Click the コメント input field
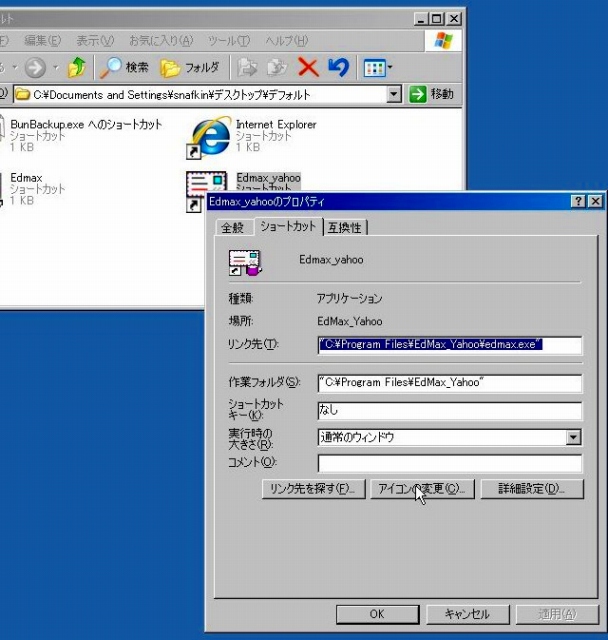Image resolution: width=608 pixels, height=640 pixels. click(x=450, y=463)
